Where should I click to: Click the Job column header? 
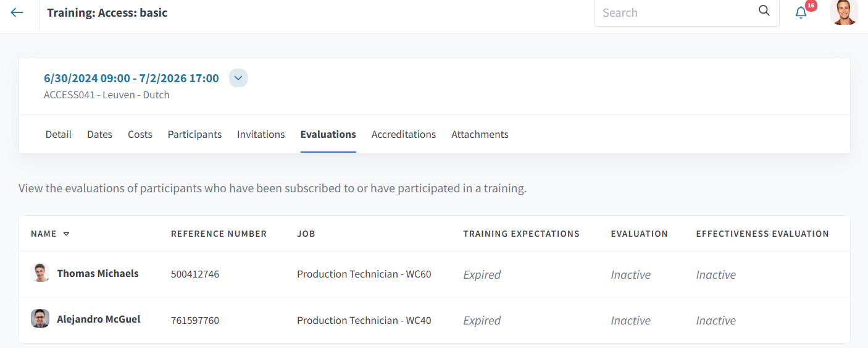[306, 234]
